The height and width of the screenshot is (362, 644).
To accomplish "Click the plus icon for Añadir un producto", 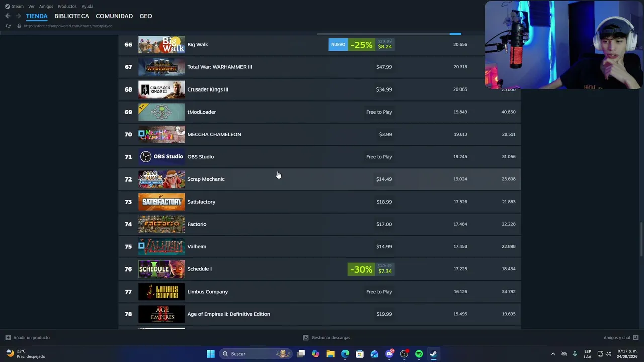I will pyautogui.click(x=8, y=338).
